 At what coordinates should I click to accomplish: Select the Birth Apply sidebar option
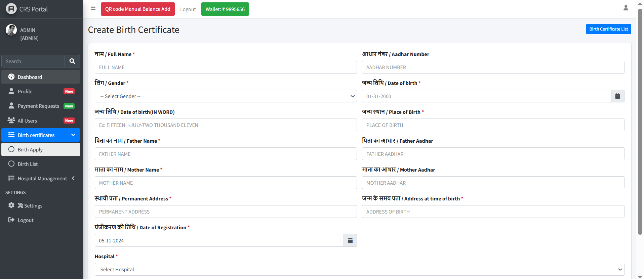[30, 149]
